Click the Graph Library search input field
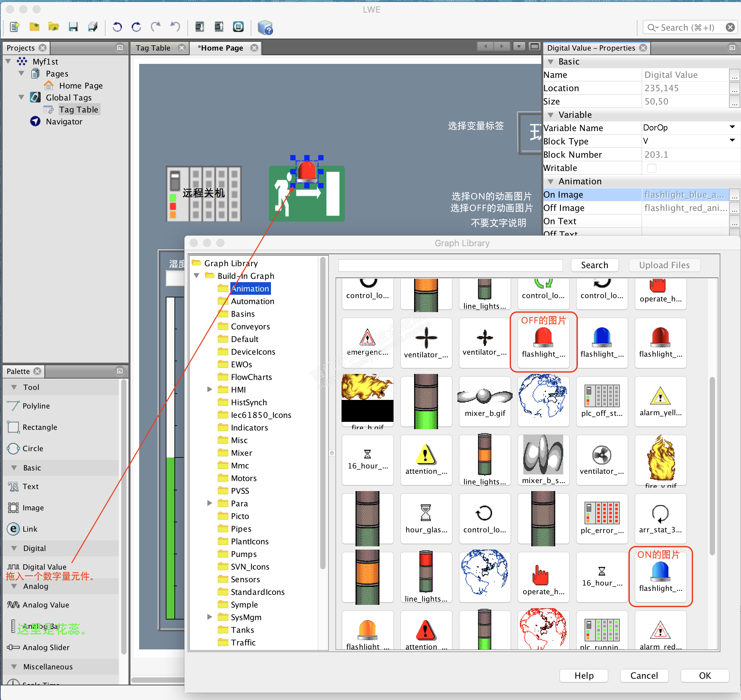Screen dimensions: 741x700 (450, 265)
